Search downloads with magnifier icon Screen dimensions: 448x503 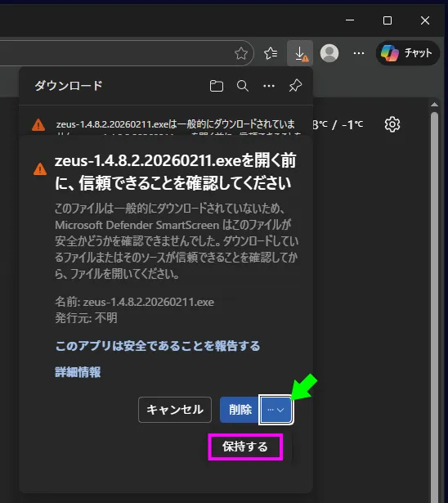pos(243,86)
